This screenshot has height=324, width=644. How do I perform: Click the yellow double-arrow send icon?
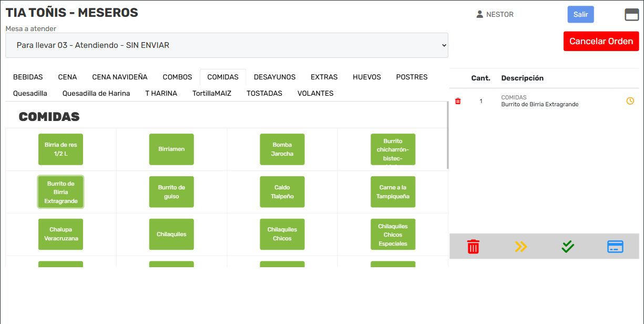[x=520, y=247]
